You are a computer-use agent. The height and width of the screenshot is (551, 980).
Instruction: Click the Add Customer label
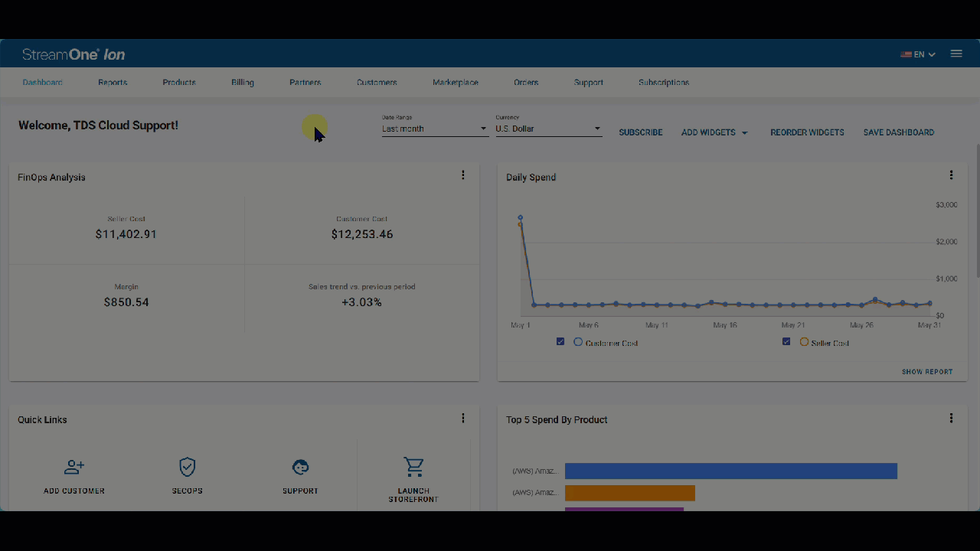click(x=74, y=491)
